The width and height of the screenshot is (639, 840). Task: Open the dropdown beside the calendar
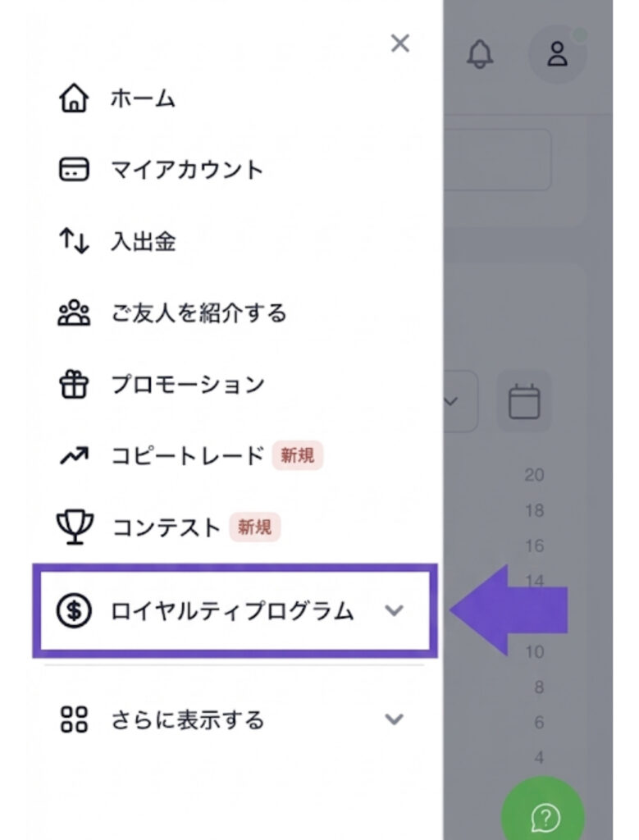[x=454, y=401]
